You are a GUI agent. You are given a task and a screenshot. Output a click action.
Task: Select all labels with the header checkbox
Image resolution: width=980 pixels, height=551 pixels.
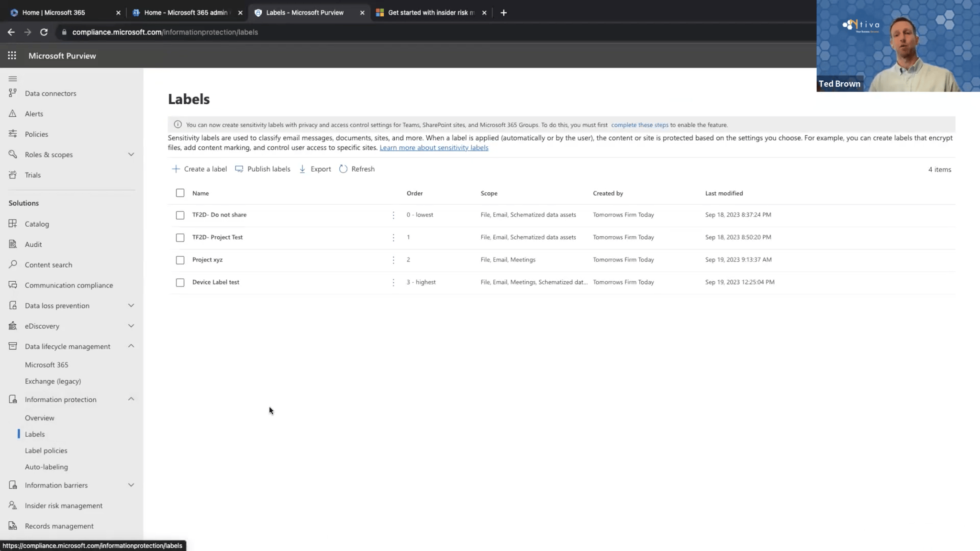pyautogui.click(x=180, y=193)
